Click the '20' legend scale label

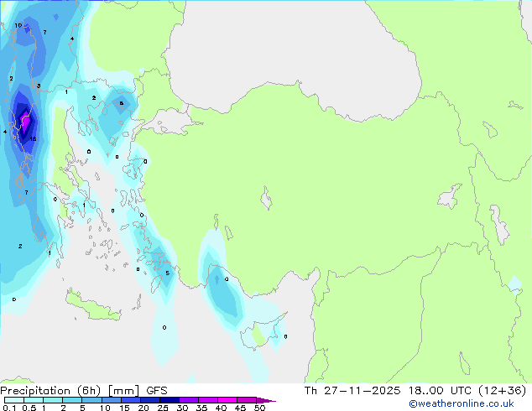tap(143, 408)
